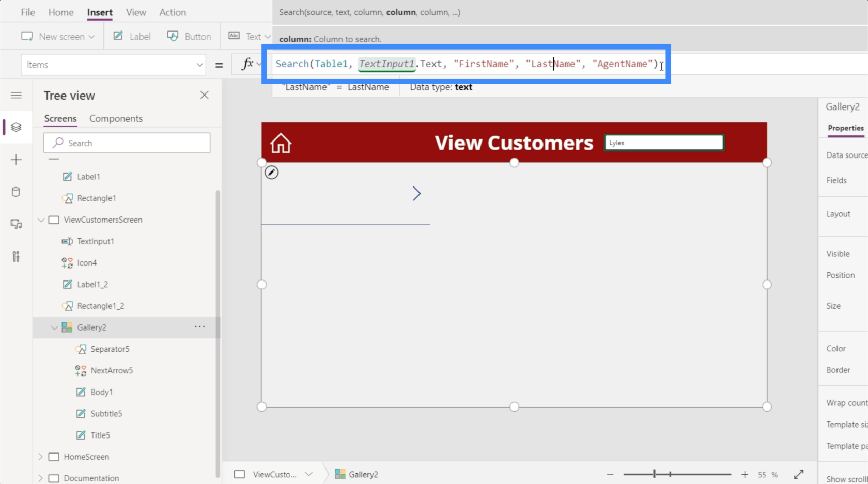Viewport: 868px width, 484px height.
Task: Select Icon4 in the tree view
Action: pyautogui.click(x=87, y=263)
